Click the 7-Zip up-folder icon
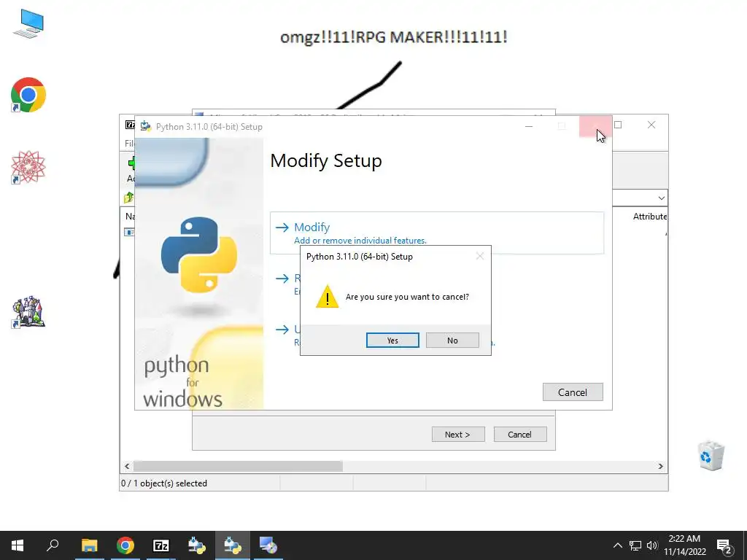 (128, 197)
